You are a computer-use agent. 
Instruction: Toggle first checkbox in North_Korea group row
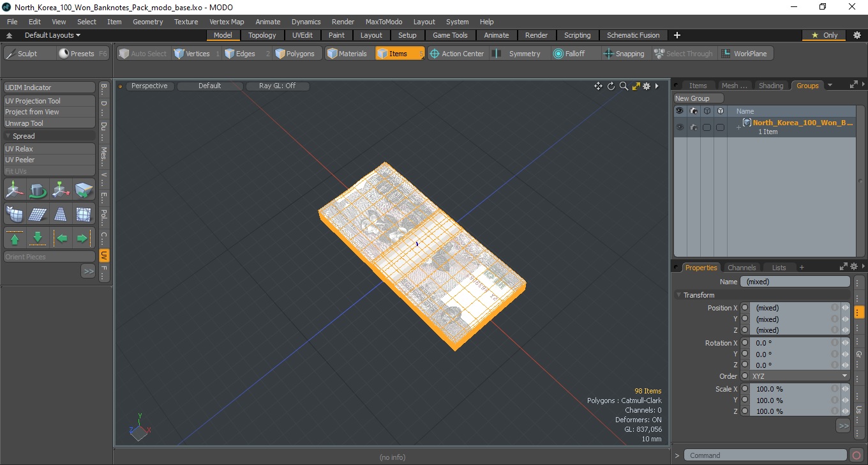point(707,127)
